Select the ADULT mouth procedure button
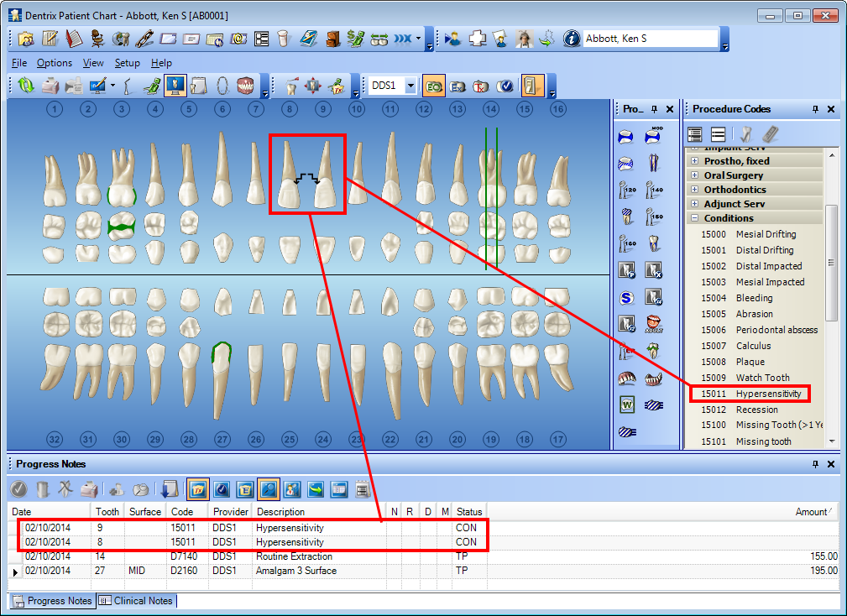 tap(654, 324)
